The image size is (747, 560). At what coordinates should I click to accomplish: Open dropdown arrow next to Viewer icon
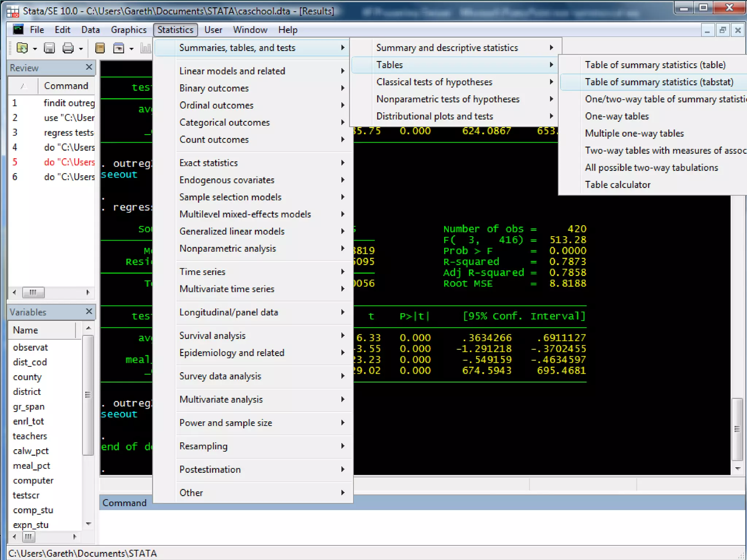click(x=131, y=48)
